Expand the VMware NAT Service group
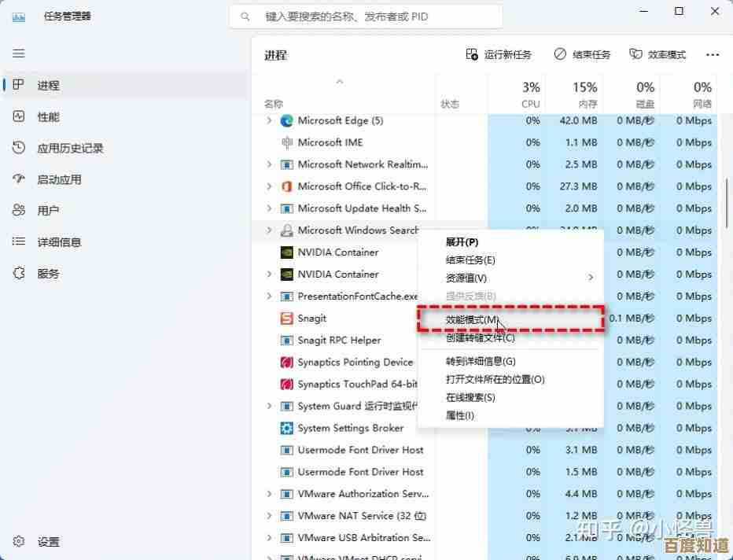The width and height of the screenshot is (733, 560). point(269,516)
